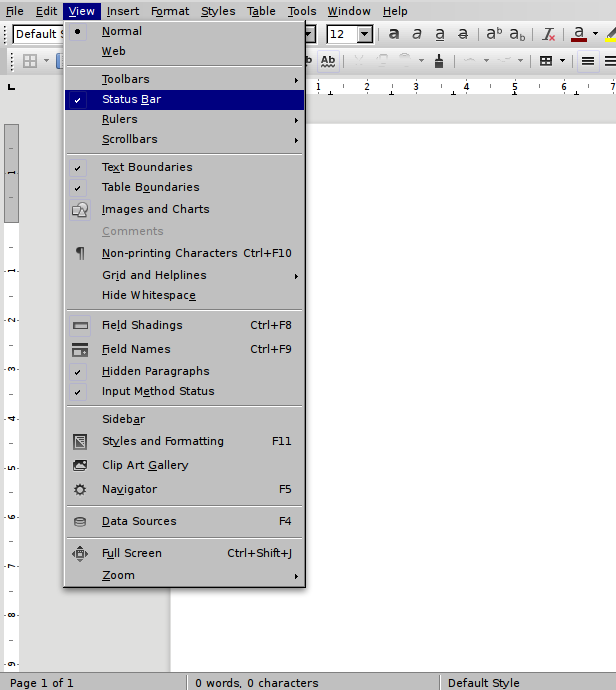Open the Format menu
The height and width of the screenshot is (690, 616).
click(170, 11)
